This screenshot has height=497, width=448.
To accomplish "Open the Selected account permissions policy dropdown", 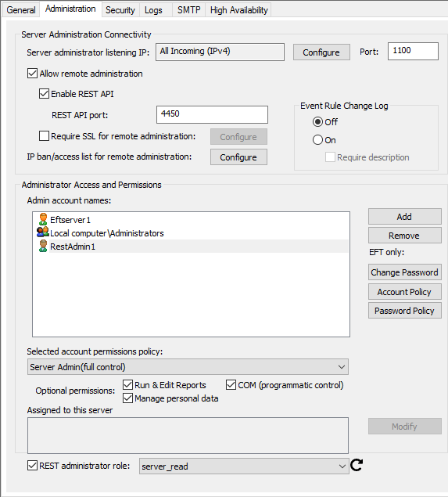I will coord(188,367).
